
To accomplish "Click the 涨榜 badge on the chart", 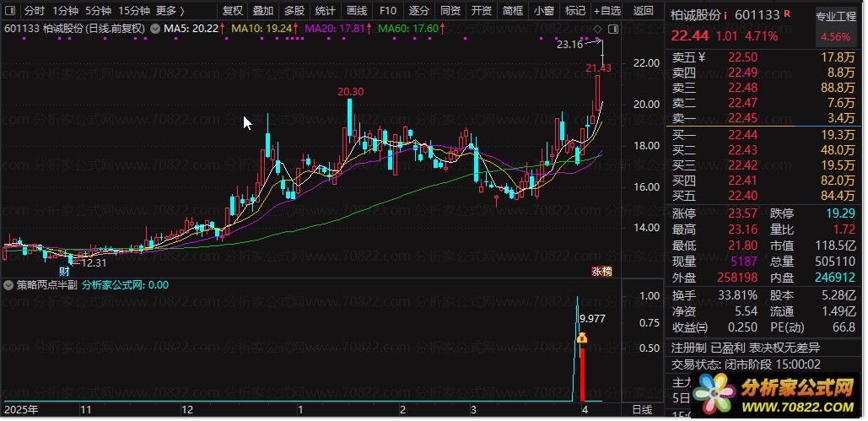I will click(601, 272).
